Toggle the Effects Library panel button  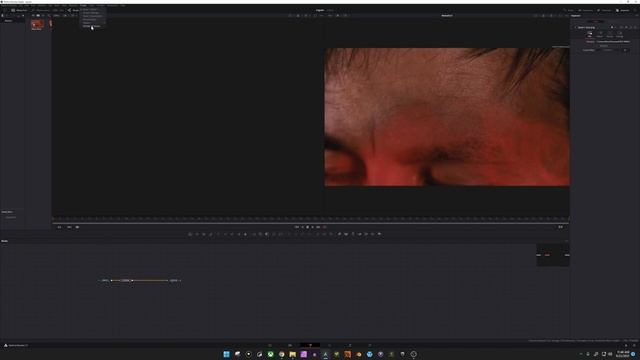coord(41,10)
